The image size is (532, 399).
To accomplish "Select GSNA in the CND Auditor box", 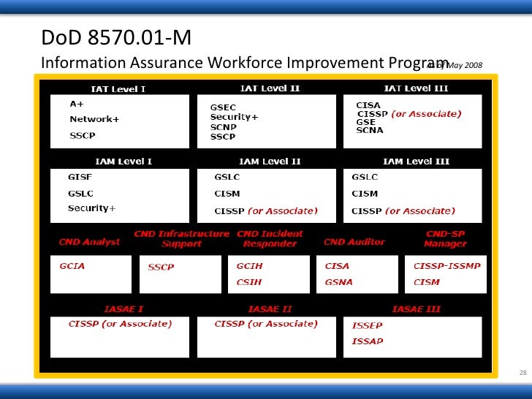I will [338, 282].
